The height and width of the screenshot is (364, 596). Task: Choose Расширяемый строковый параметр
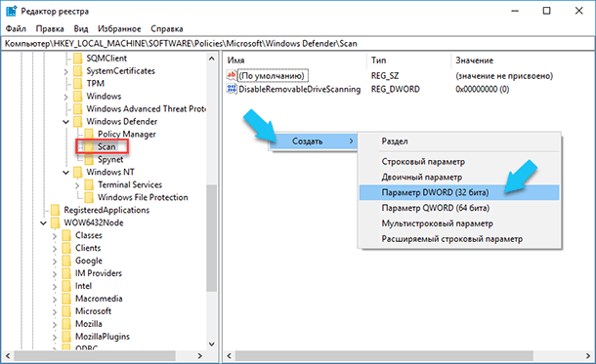[x=459, y=239]
